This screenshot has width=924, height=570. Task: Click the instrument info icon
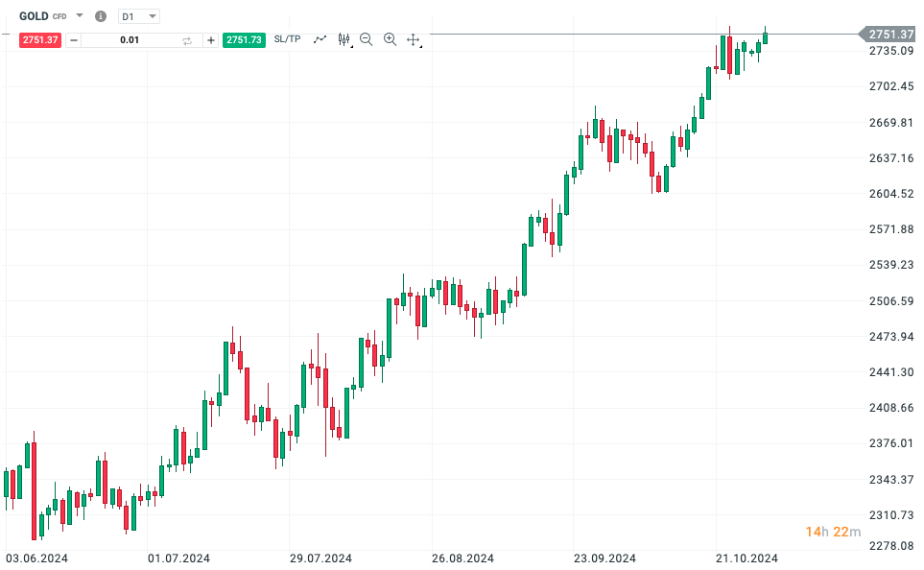point(101,16)
